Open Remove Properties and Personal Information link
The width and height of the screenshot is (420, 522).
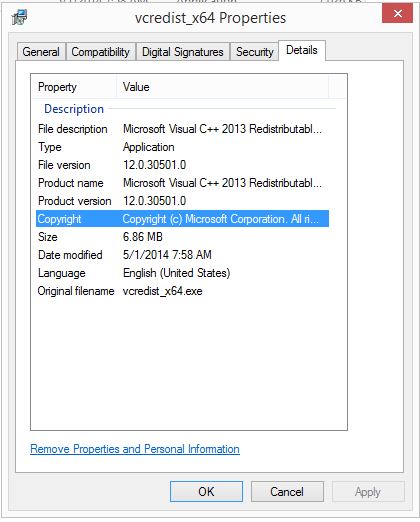135,449
